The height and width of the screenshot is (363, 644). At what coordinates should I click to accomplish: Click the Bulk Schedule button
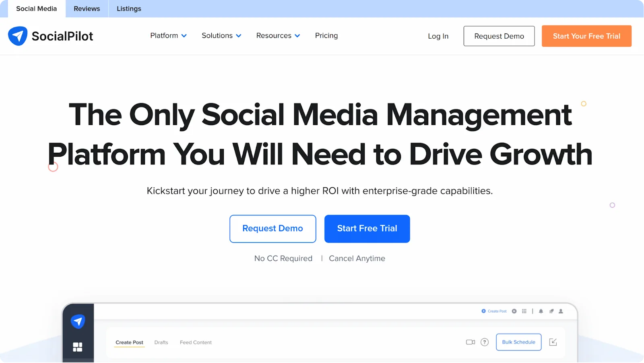click(x=518, y=342)
